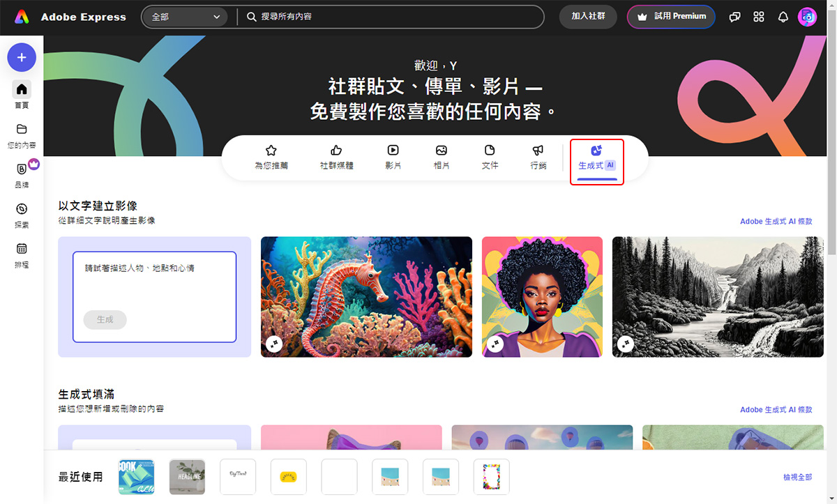Click the search input field
This screenshot has height=504, width=837.
[x=391, y=17]
